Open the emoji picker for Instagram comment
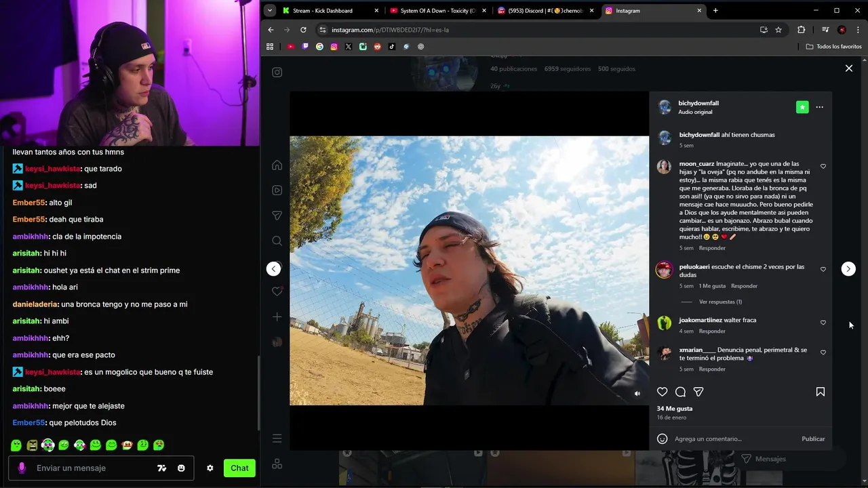 click(663, 439)
